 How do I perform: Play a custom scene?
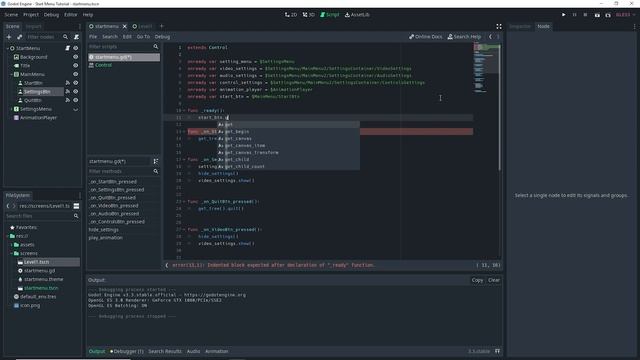click(608, 15)
